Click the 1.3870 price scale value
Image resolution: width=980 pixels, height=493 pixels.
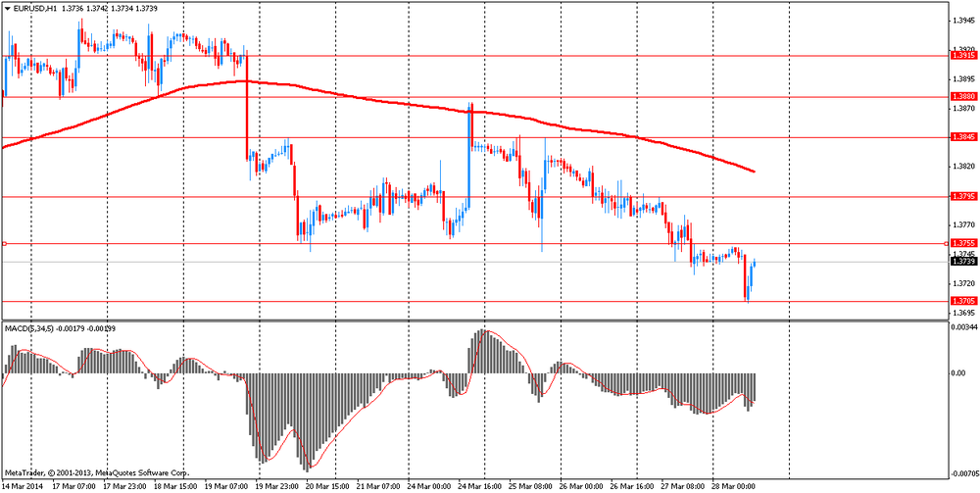pyautogui.click(x=963, y=108)
